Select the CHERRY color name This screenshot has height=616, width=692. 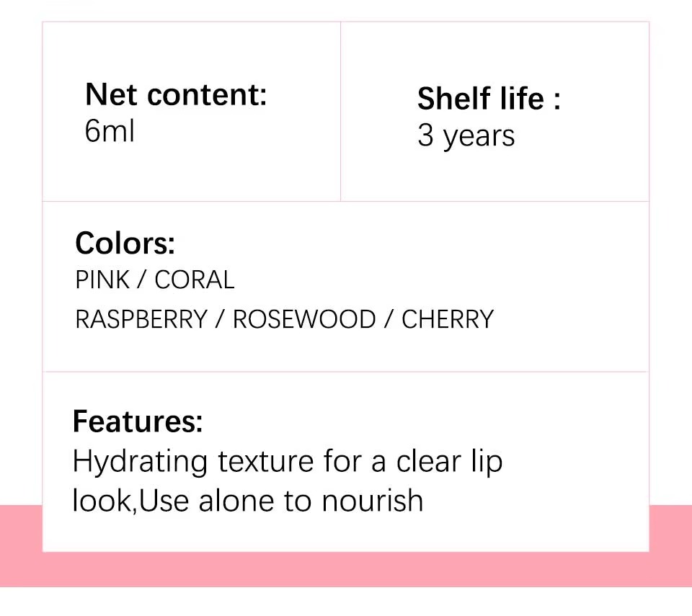point(448,319)
